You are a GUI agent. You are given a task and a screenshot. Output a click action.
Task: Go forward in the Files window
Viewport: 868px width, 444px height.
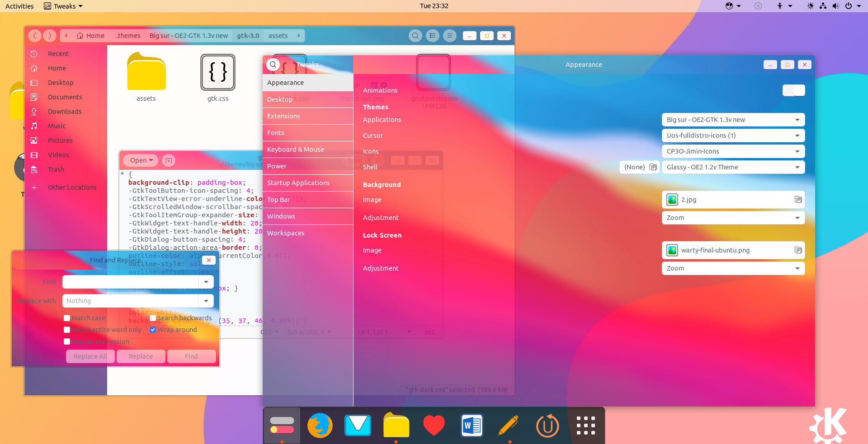(50, 36)
